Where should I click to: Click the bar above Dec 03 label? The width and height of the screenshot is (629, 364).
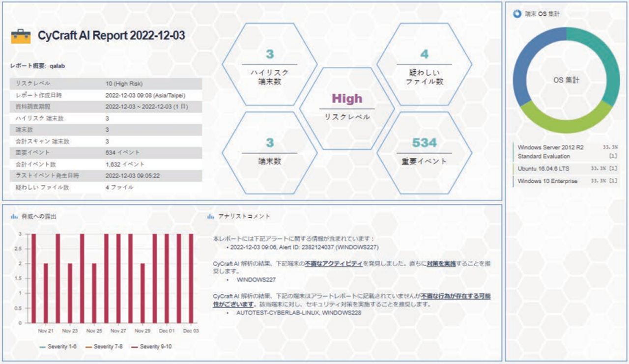click(x=190, y=279)
